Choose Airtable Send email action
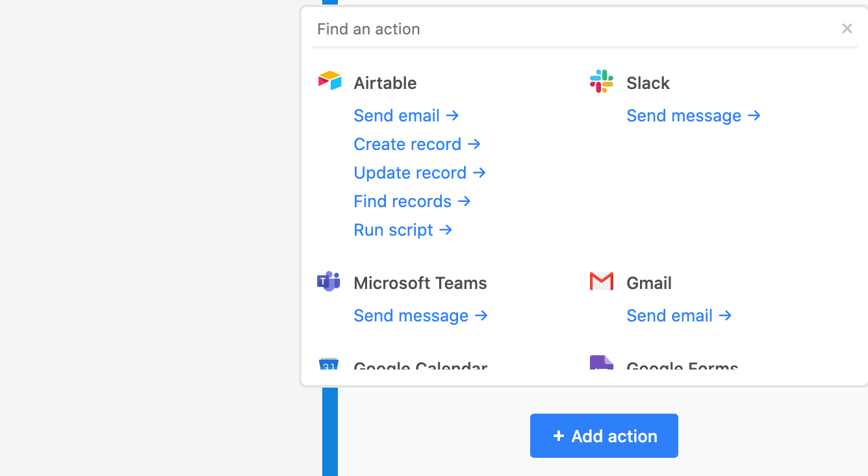 pyautogui.click(x=407, y=116)
